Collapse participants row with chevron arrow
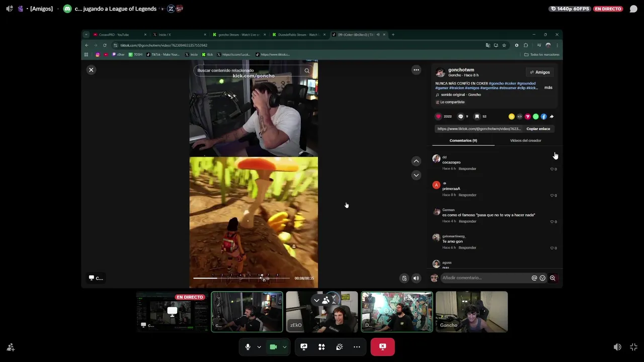Viewport: 644px width, 362px height. pyautogui.click(x=316, y=301)
